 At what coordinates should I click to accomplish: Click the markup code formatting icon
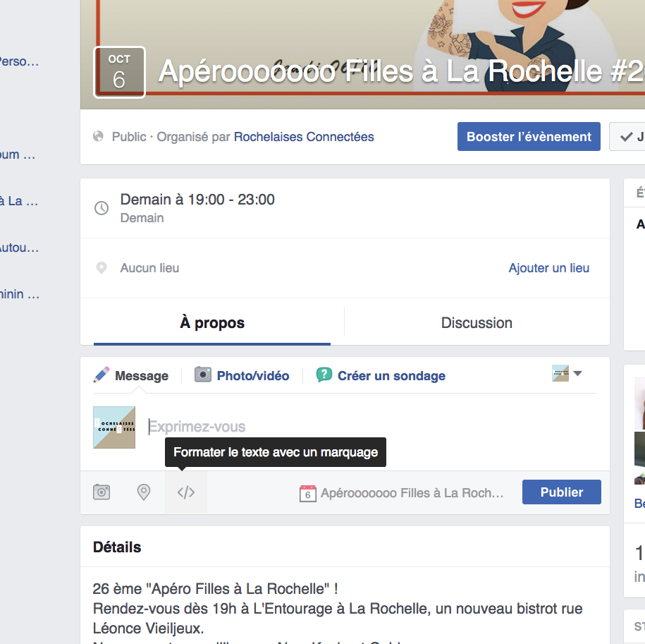(186, 492)
